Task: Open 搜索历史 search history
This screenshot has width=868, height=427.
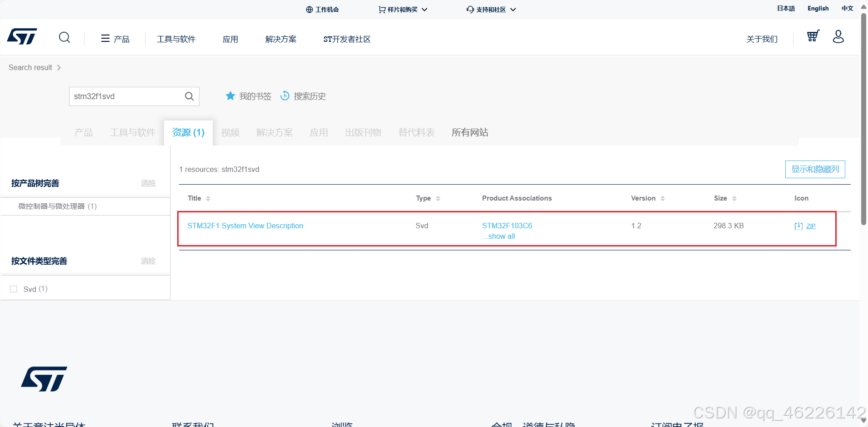Action: click(310, 96)
